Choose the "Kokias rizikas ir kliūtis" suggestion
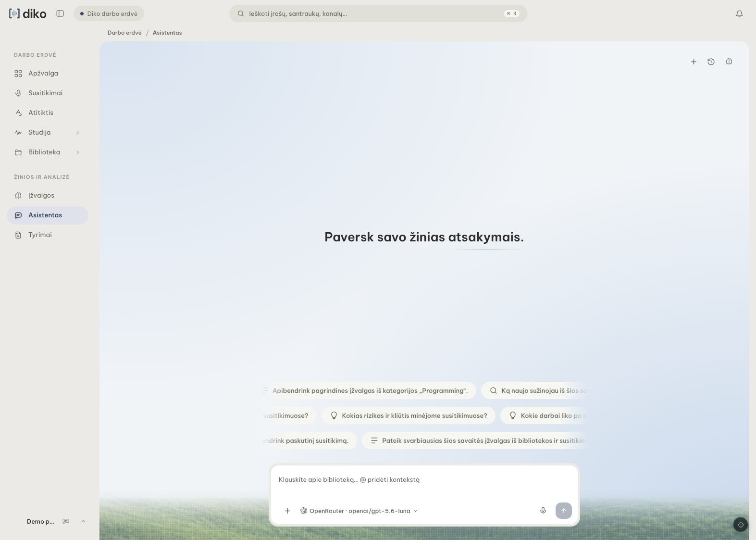Image resolution: width=756 pixels, height=540 pixels. pyautogui.click(x=409, y=415)
